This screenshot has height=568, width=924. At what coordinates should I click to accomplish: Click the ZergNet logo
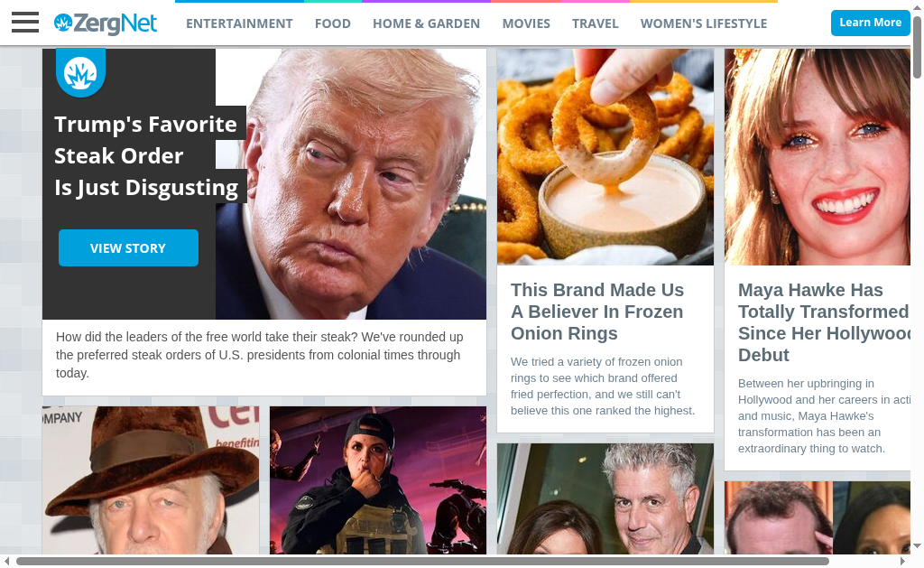click(106, 23)
